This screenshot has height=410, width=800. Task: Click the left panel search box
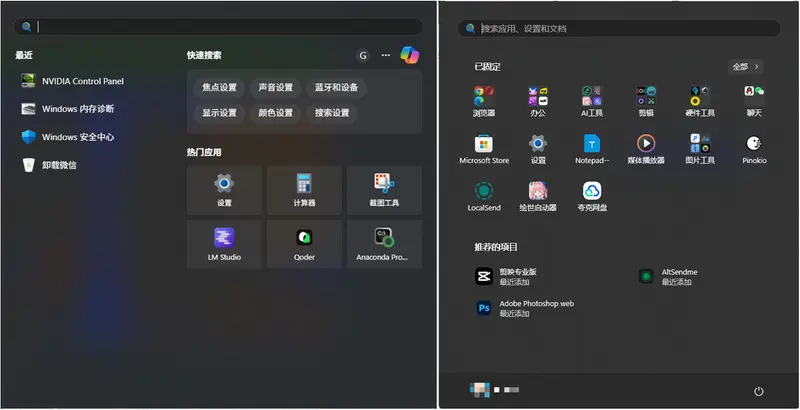pos(218,27)
